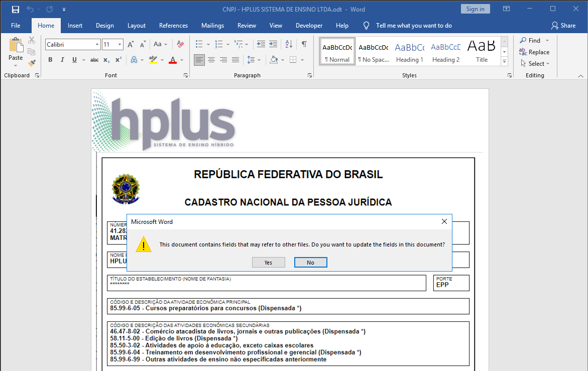Switch to the Mailings tab
Image resolution: width=588 pixels, height=371 pixels.
(x=212, y=26)
